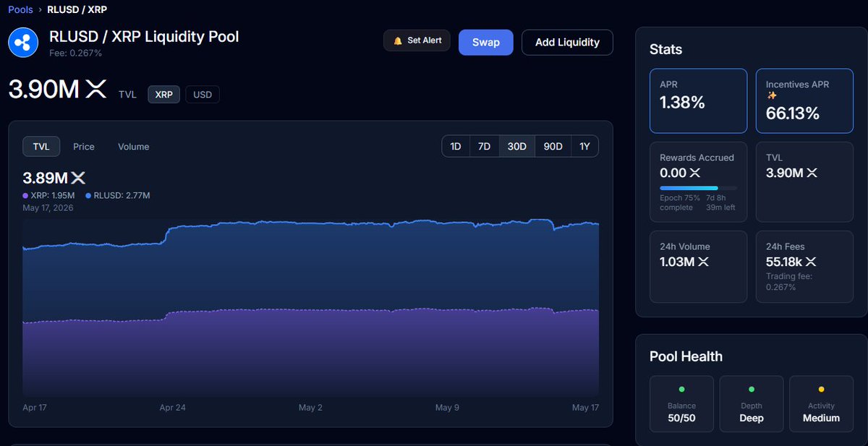Click the XRP symbol beside 3.90M heading

point(95,90)
